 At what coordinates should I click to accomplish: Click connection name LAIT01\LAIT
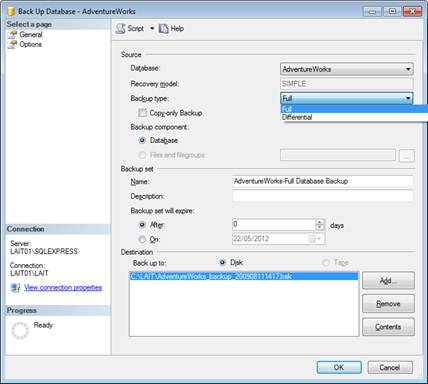29,273
